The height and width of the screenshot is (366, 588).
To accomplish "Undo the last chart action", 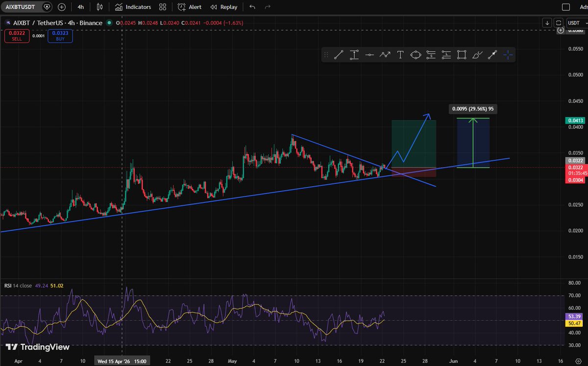I will [252, 7].
